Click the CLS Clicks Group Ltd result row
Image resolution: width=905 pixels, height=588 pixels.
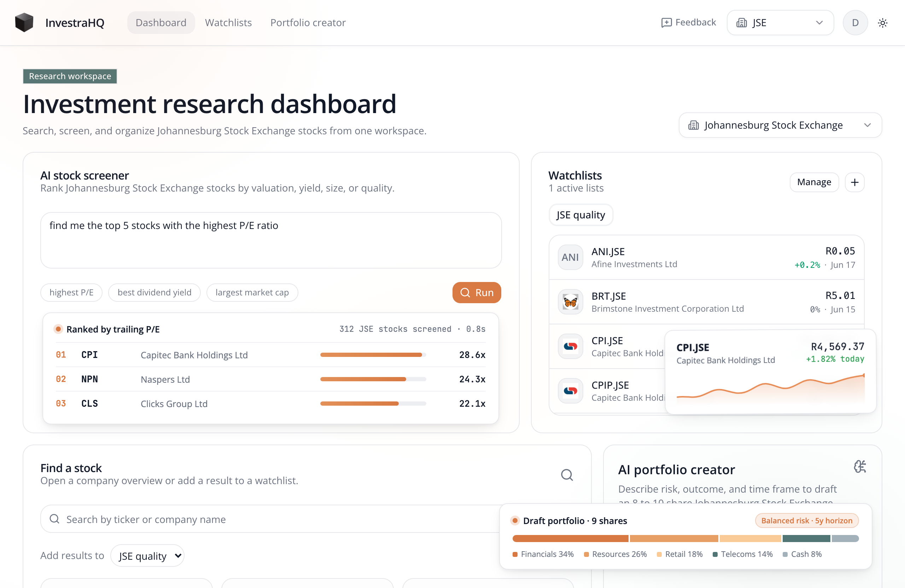pos(270,404)
